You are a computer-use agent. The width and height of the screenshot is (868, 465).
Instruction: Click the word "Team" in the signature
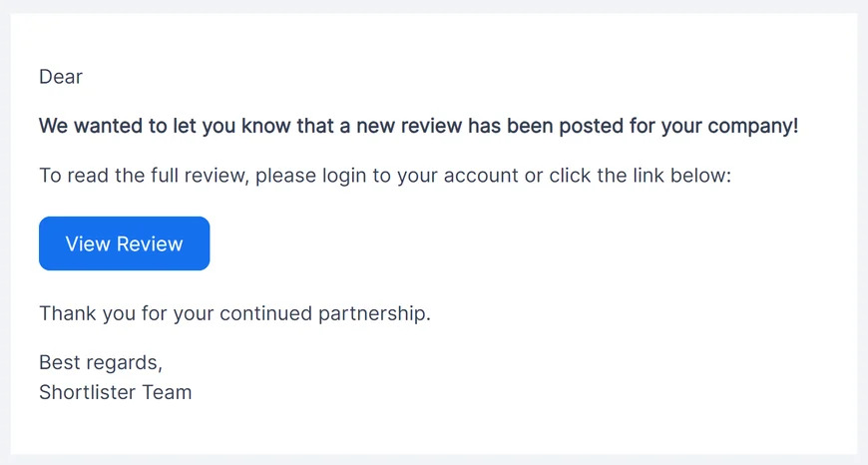pos(169,392)
